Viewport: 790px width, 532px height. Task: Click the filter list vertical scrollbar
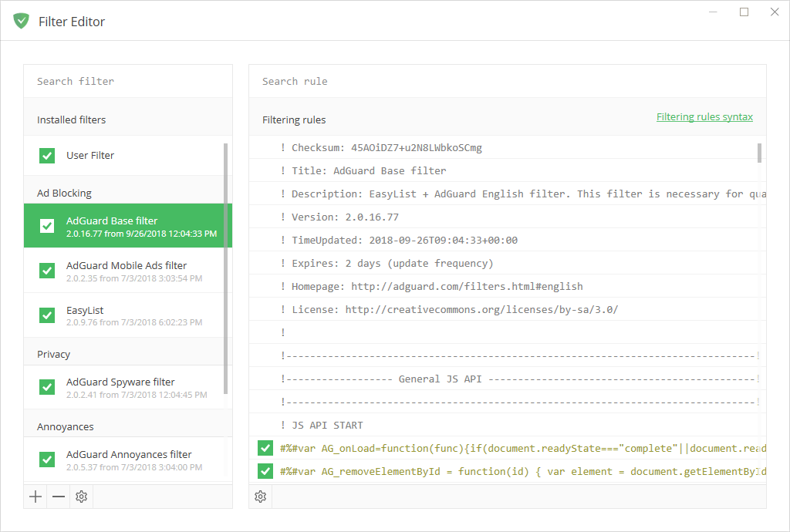coord(226,268)
